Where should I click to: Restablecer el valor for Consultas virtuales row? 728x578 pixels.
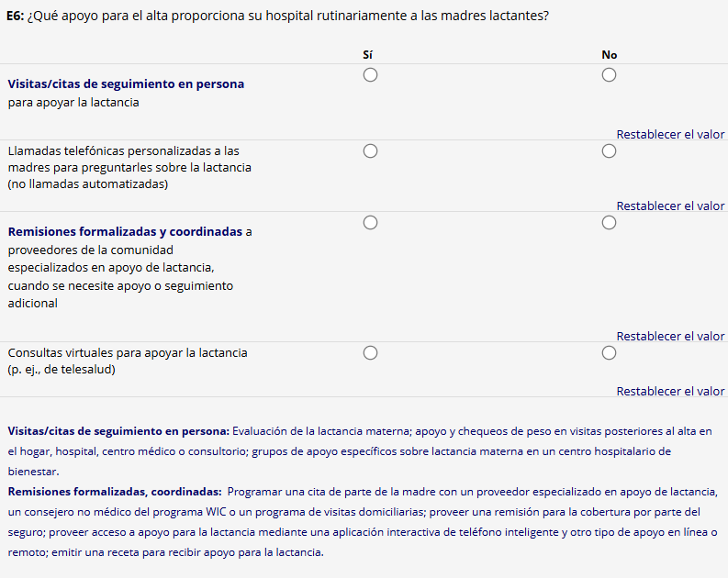click(670, 392)
